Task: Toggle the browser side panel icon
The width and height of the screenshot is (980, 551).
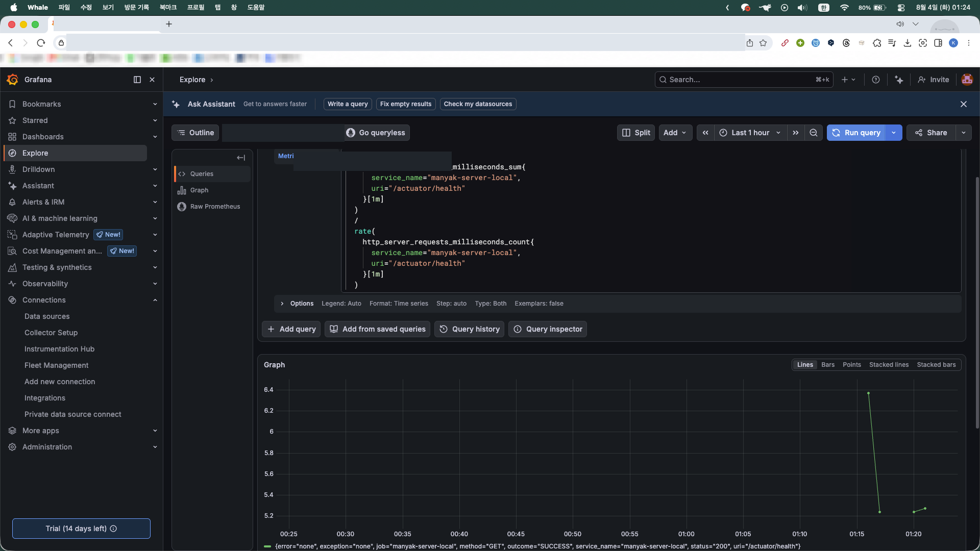Action: [x=938, y=43]
